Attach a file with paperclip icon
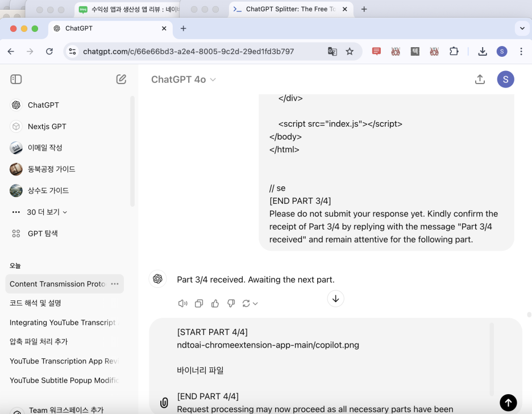 click(164, 403)
